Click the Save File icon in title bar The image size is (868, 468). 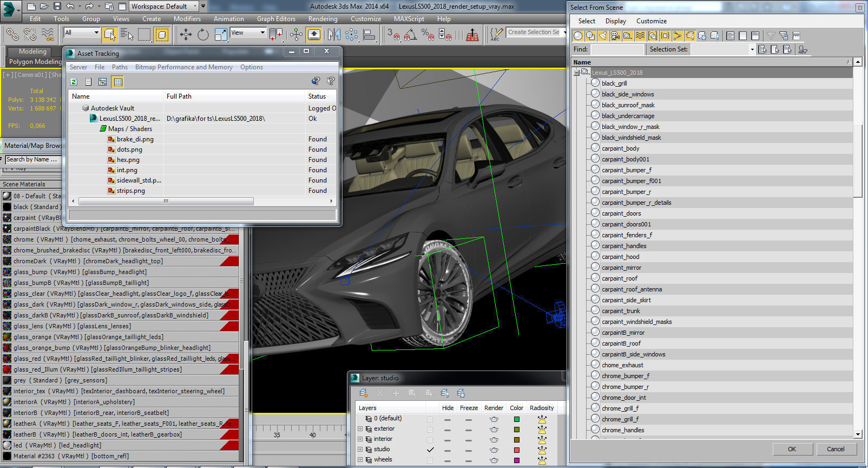coord(57,6)
